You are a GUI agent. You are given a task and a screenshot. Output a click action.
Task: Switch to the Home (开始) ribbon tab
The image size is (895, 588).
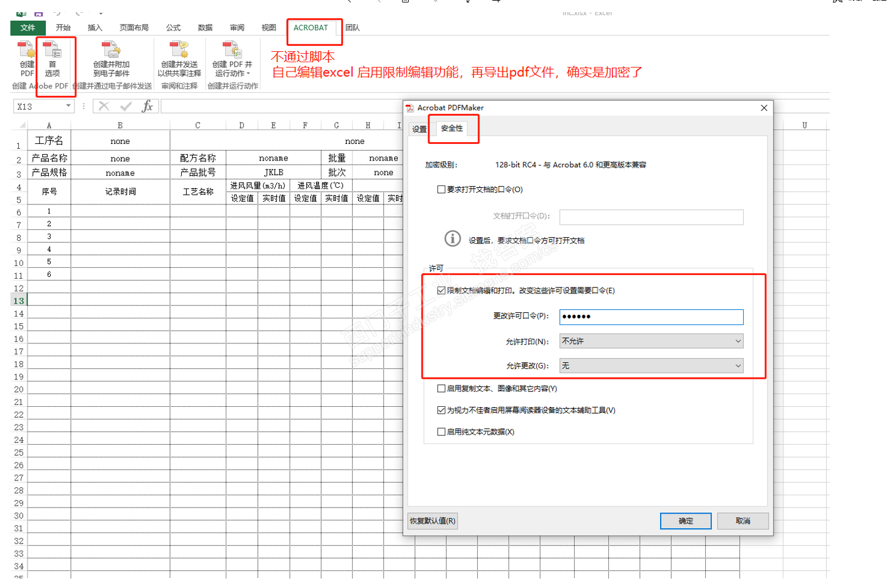[63, 27]
